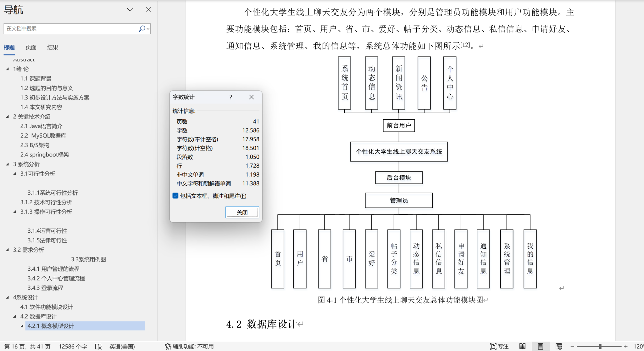Click the magnifier icon in navigation search box
644x351 pixels.
click(142, 28)
